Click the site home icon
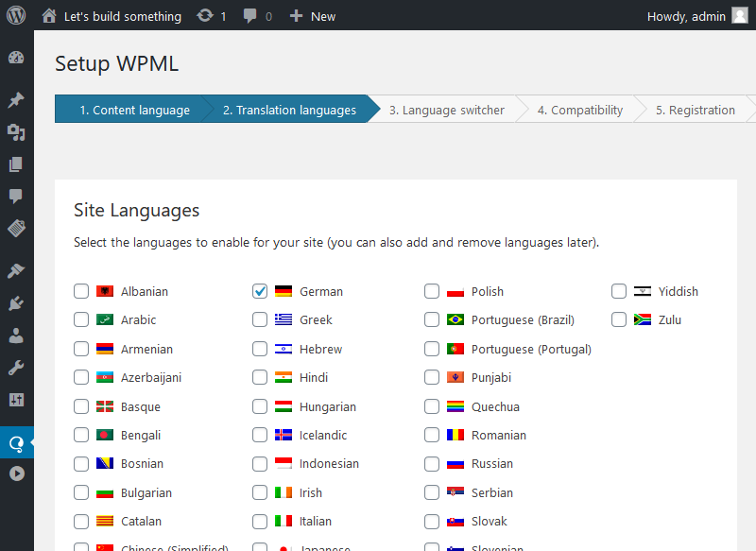 click(x=49, y=16)
